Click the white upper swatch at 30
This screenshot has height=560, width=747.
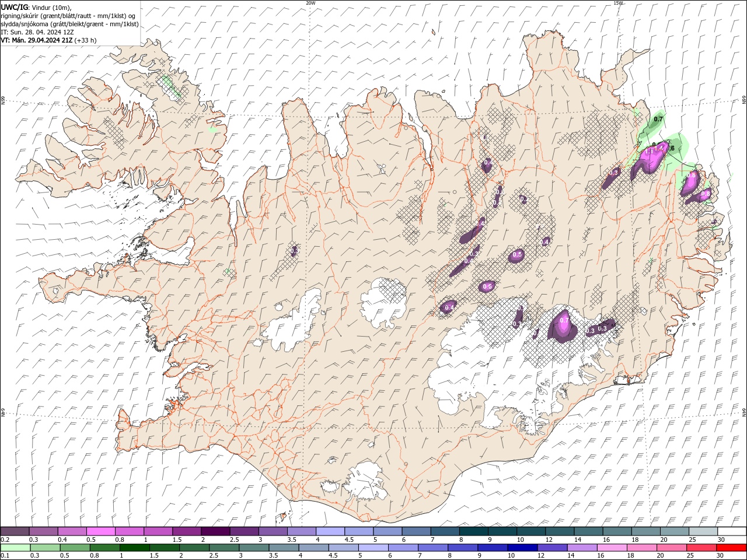(732, 531)
